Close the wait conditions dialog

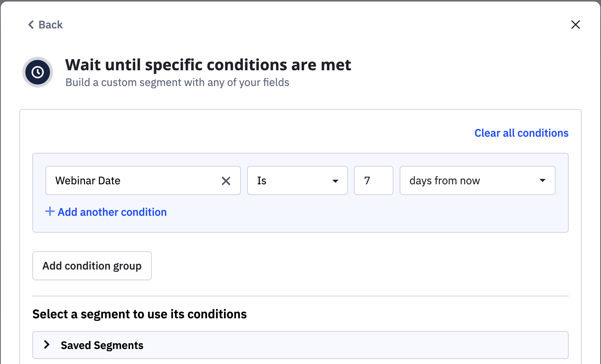pyautogui.click(x=575, y=25)
